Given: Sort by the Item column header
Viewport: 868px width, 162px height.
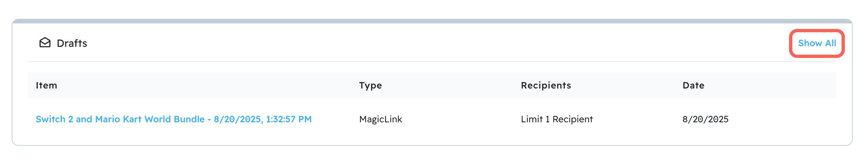Looking at the screenshot, I should click(47, 85).
